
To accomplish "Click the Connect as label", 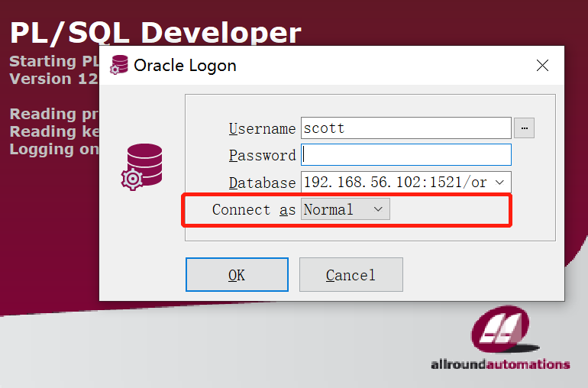I will point(254,209).
